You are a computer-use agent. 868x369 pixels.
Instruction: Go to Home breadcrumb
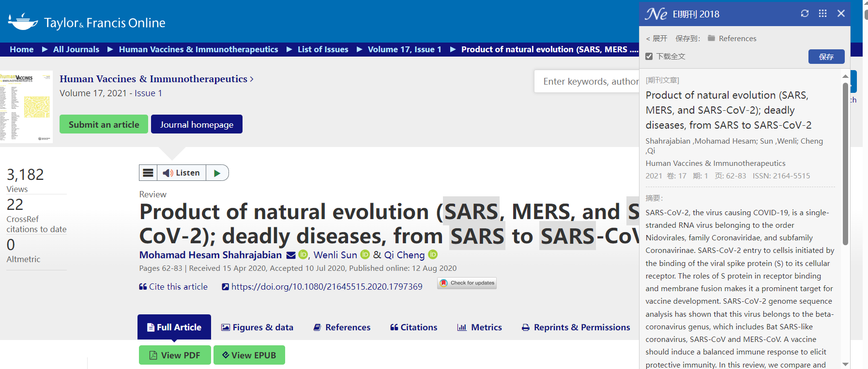click(x=22, y=49)
